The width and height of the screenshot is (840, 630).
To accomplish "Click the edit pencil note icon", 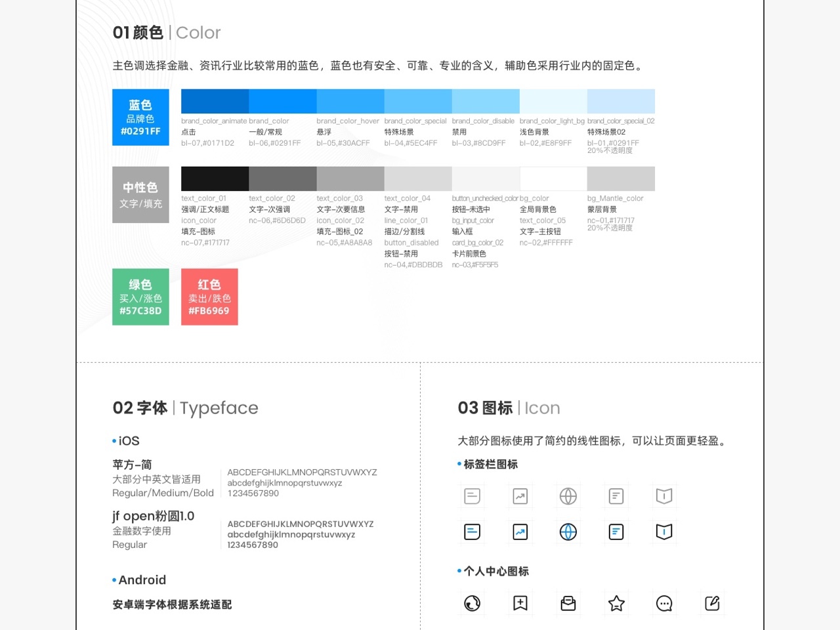I will point(712,603).
